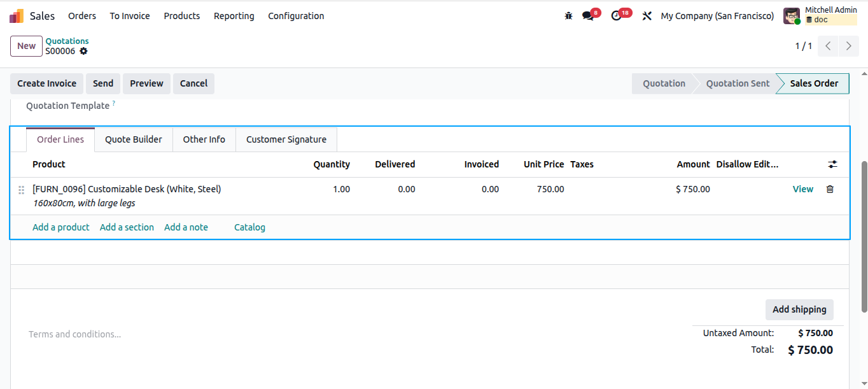
Task: Open the Orders menu
Action: click(x=82, y=16)
